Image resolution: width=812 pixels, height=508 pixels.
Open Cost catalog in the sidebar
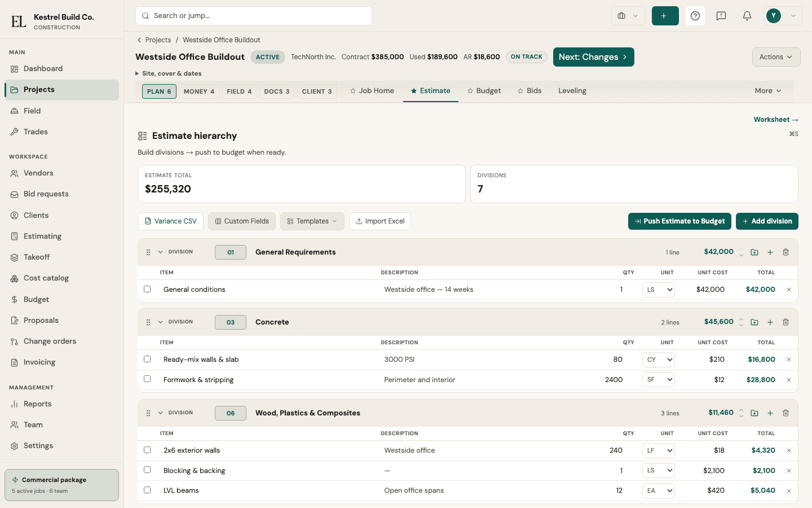(62, 278)
